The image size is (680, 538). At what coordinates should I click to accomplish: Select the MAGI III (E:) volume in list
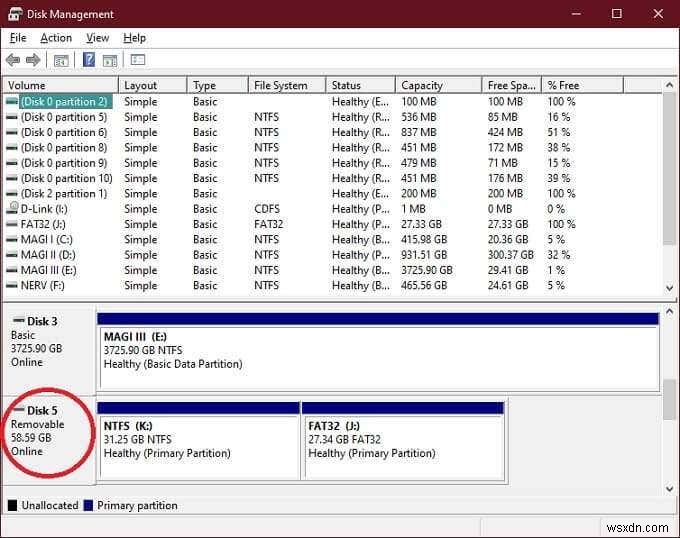click(49, 270)
